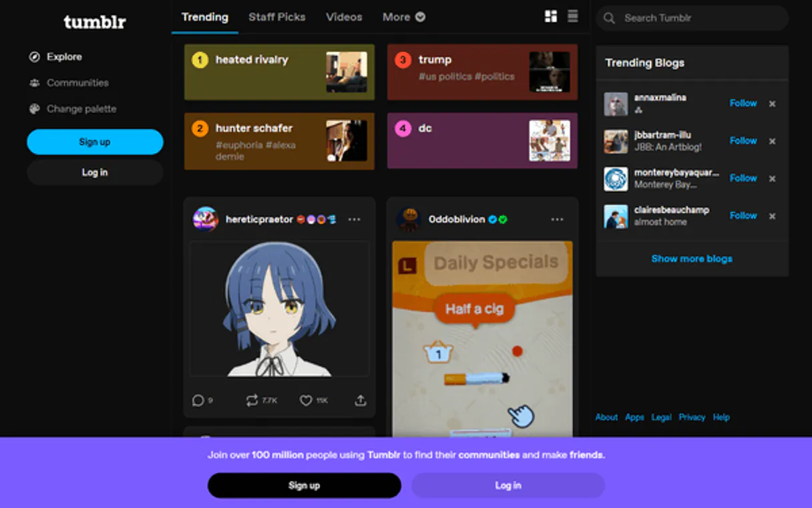Viewport: 812px width, 508px height.
Task: Open the trump trending tag
Action: [x=482, y=72]
